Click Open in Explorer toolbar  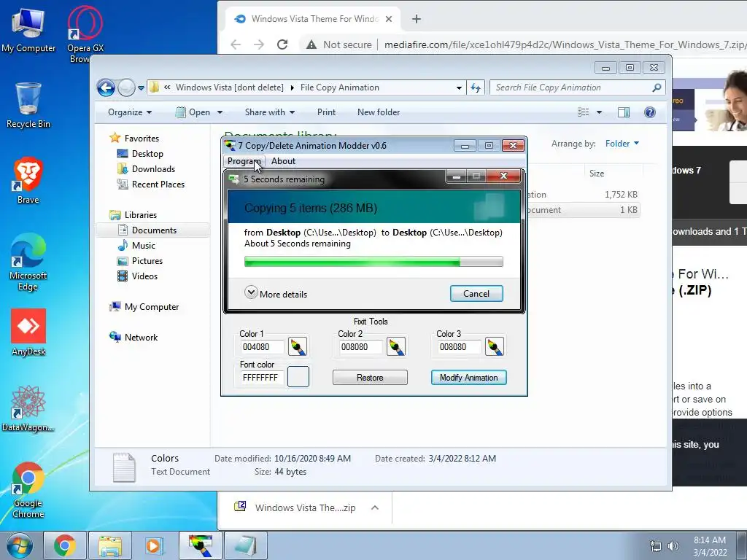tap(194, 112)
